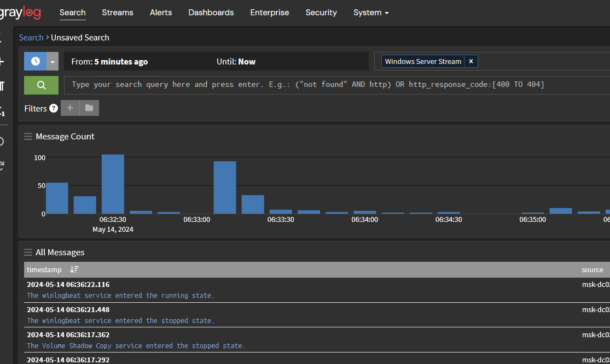
Task: Click the 'Until: Now' time range text
Action: [x=236, y=62]
